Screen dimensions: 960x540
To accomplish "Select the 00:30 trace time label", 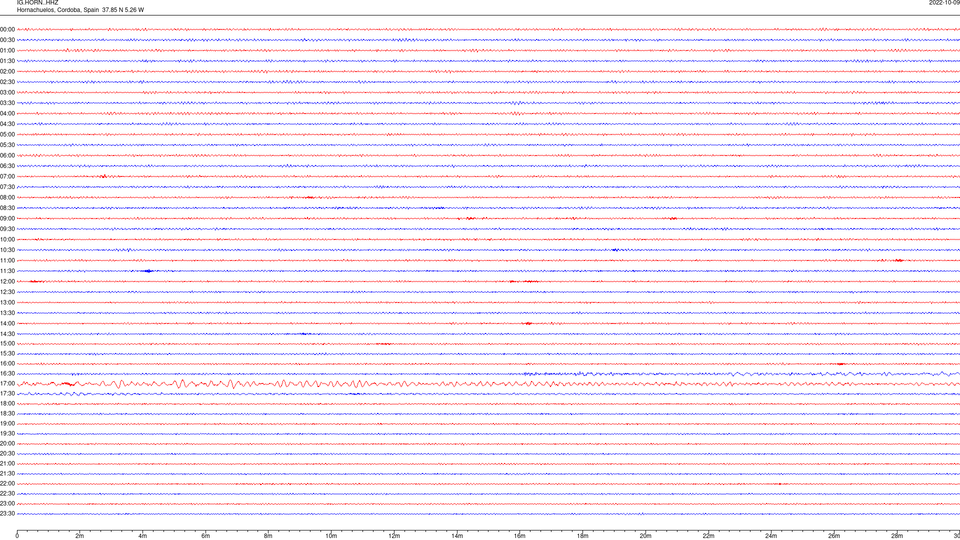I will (x=7, y=40).
